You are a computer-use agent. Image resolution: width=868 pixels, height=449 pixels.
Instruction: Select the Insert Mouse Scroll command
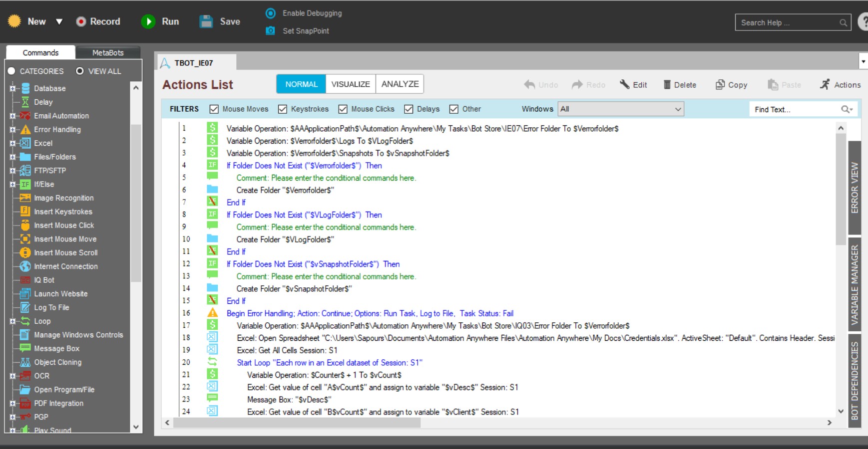[x=65, y=253]
